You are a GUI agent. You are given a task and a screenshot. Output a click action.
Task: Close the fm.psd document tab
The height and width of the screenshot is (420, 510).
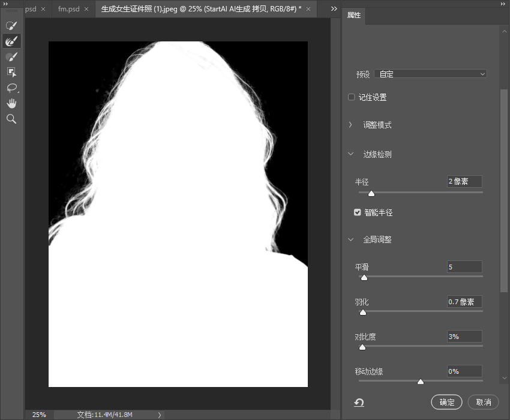click(86, 9)
